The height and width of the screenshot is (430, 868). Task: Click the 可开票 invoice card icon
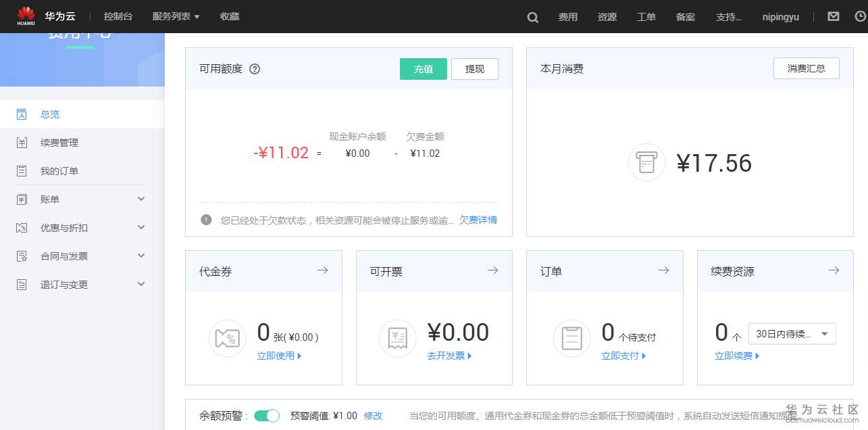(x=398, y=338)
